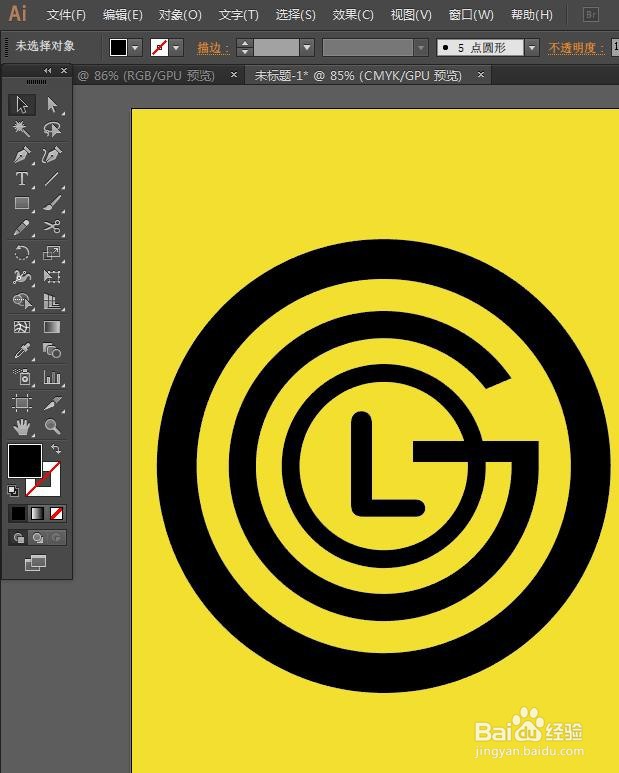The width and height of the screenshot is (619, 773).
Task: Select the Zoom tool
Action: coord(52,427)
